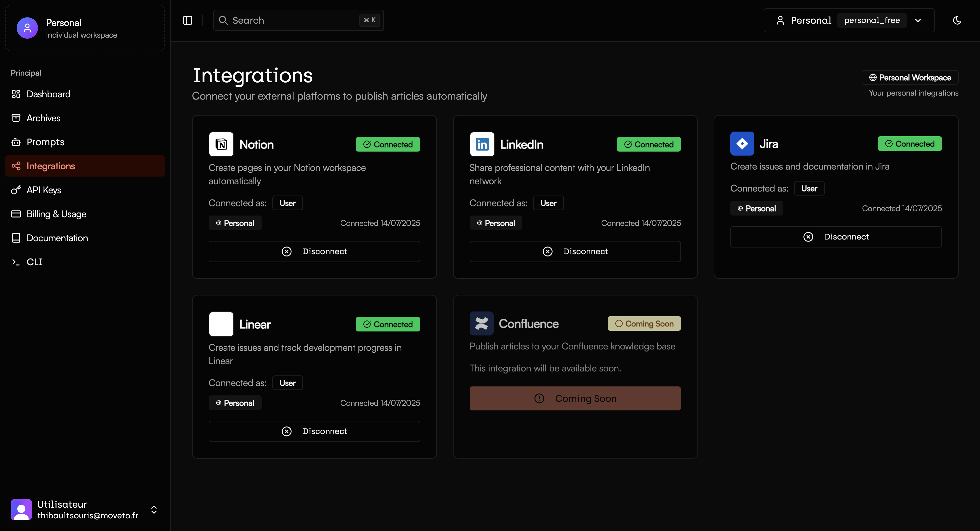Click the ⌘ K shortcut hint
Viewport: 980px width, 531px height.
[x=369, y=20]
